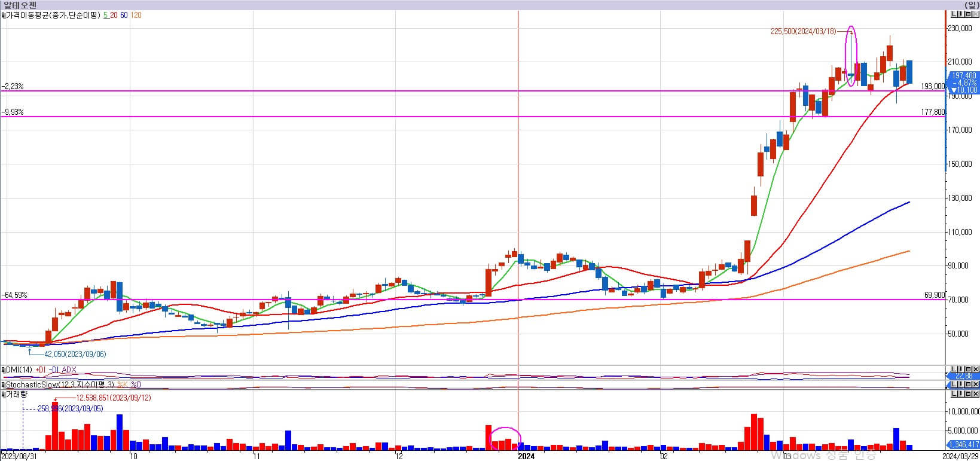
Task: Maximize the DMI indicator panel
Action: [x=969, y=368]
